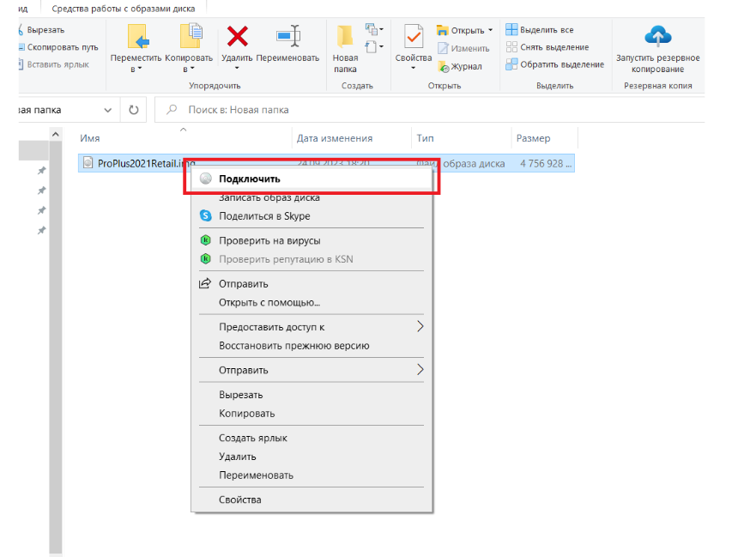756x557 pixels.
Task: Create a new folder with Новая папка icon
Action: tap(345, 39)
